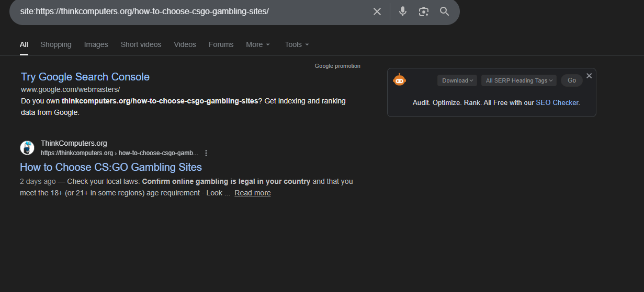Click the Go button in SEO panel
The height and width of the screenshot is (292, 644).
[x=572, y=80]
